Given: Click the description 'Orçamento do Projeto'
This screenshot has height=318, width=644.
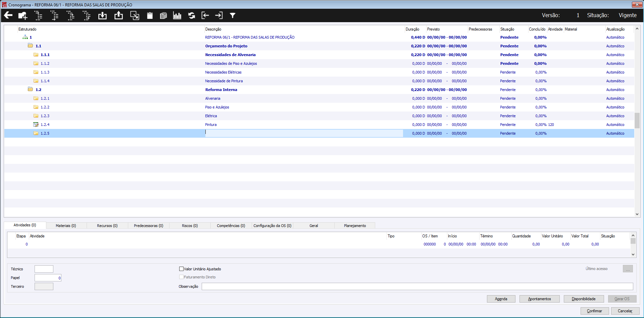Looking at the screenshot, I should [226, 46].
